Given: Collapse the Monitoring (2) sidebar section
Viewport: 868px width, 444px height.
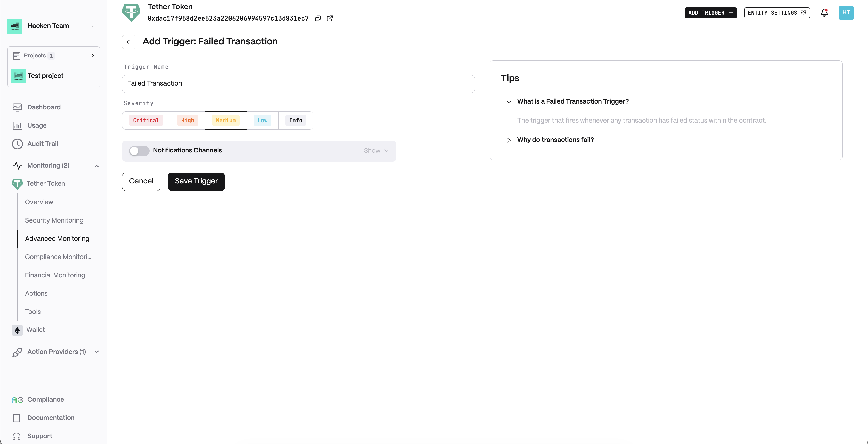Looking at the screenshot, I should (x=97, y=166).
